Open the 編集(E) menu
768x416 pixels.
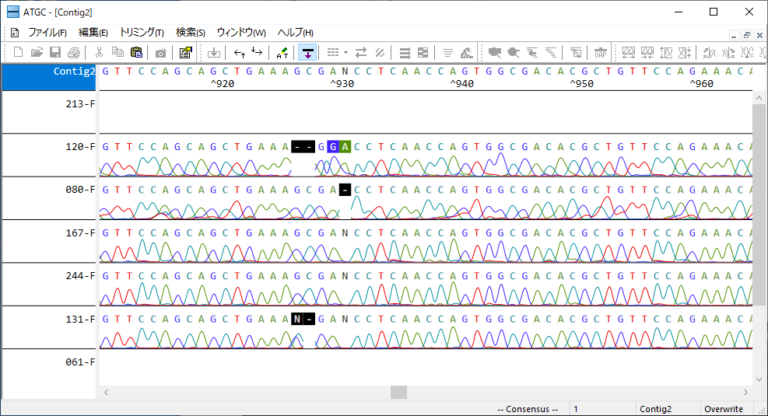point(93,32)
